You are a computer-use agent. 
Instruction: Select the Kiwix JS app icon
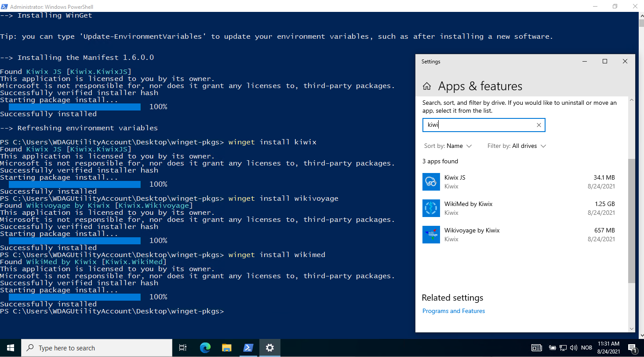click(x=431, y=182)
